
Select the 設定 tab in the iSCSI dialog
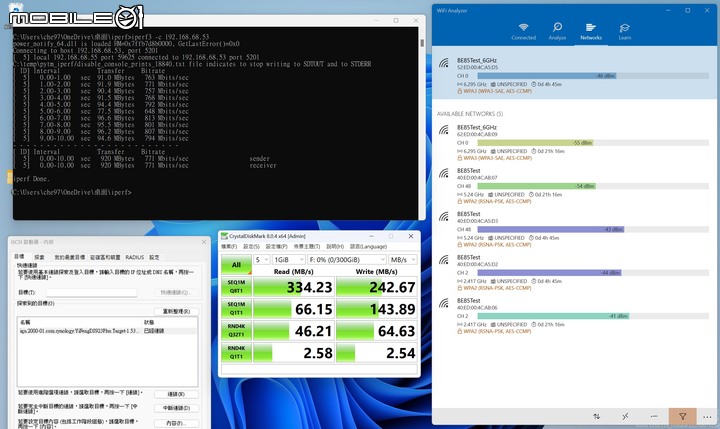(x=154, y=257)
